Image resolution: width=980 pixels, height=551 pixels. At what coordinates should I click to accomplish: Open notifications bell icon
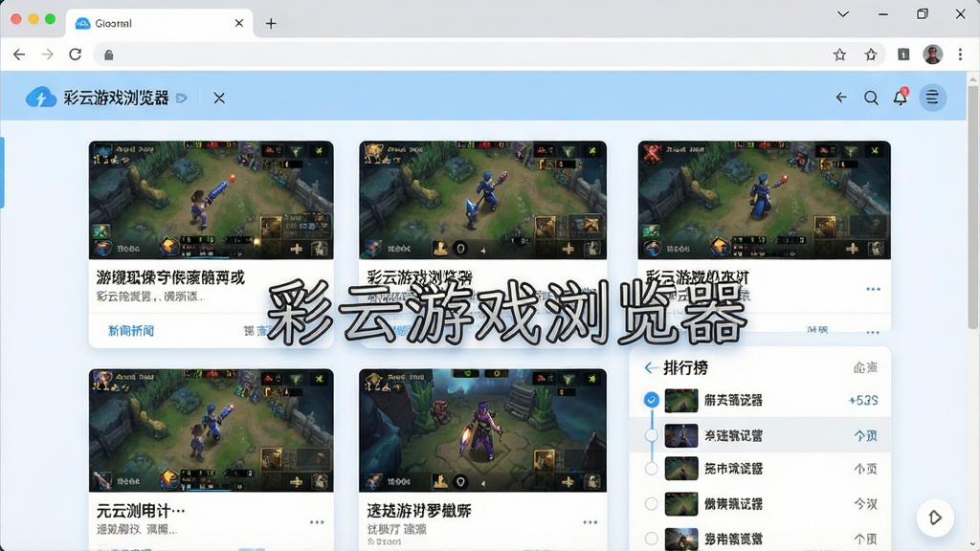[x=900, y=98]
